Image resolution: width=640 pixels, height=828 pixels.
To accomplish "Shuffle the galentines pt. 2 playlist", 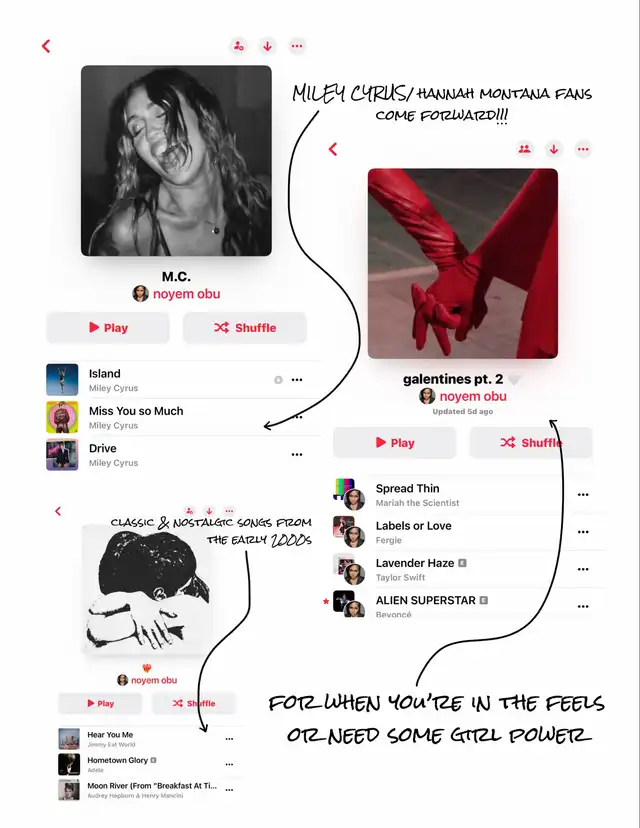I will pyautogui.click(x=531, y=443).
